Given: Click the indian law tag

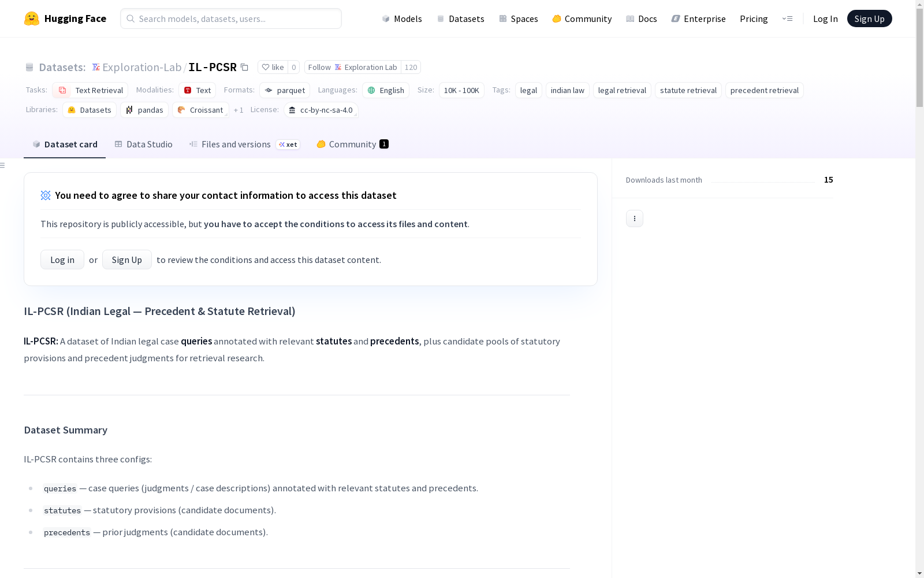Looking at the screenshot, I should click(568, 90).
